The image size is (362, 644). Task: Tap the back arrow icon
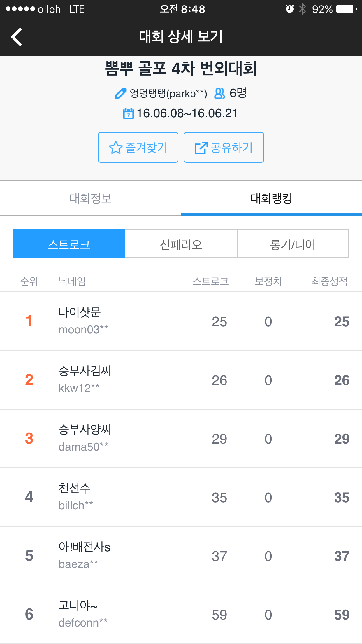(x=17, y=37)
